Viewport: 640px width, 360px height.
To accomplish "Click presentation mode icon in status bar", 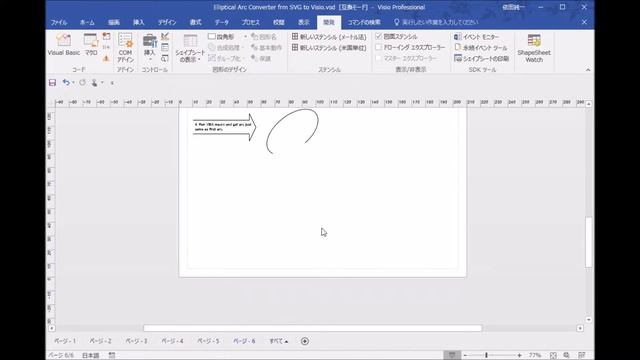I will coord(452,355).
